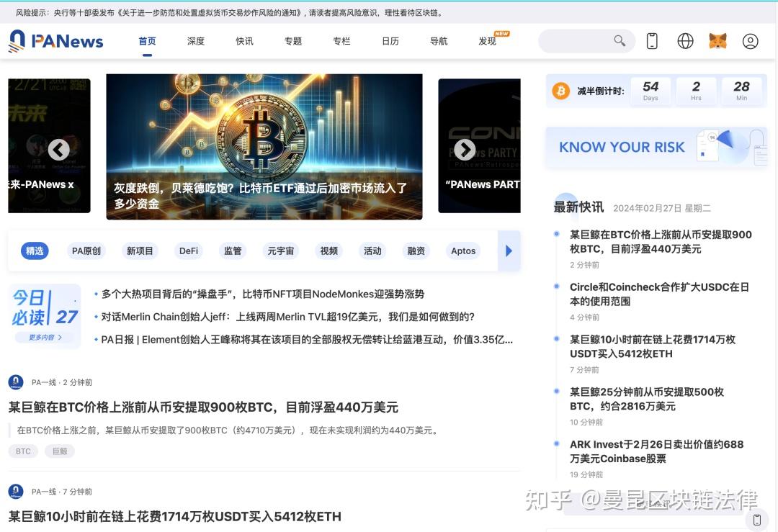Select the 新项目 category pill
Screen dimensions: 778x532
pos(140,251)
